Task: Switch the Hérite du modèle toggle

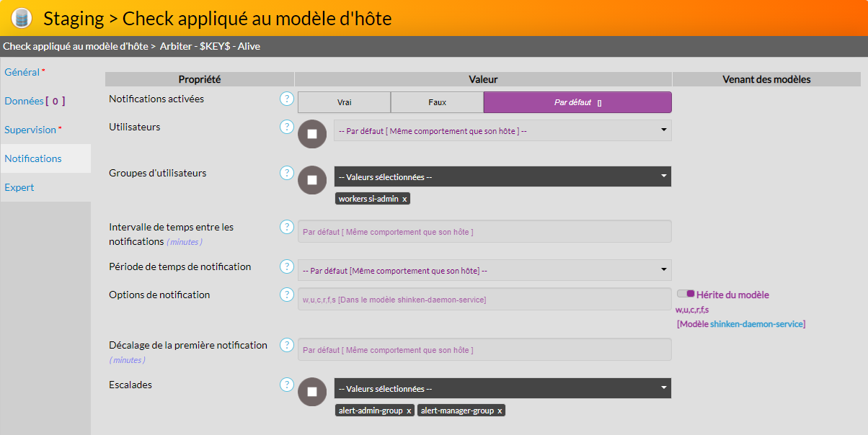Action: 686,294
